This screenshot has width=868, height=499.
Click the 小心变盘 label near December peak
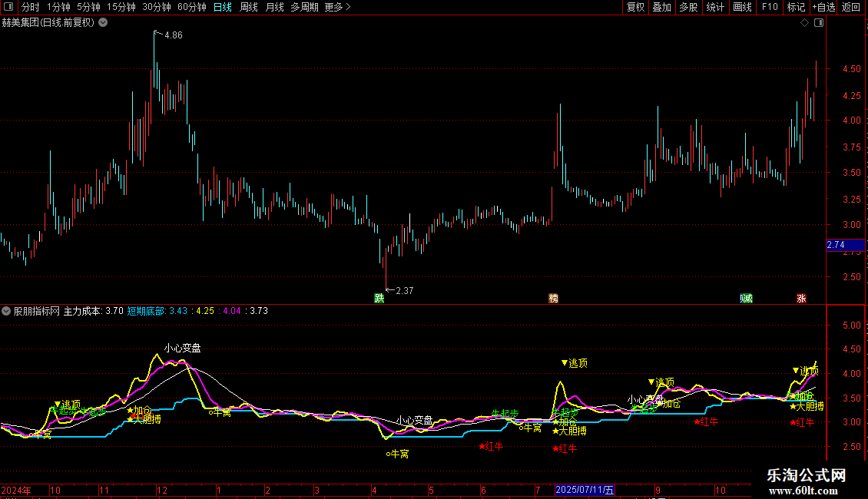(x=183, y=348)
